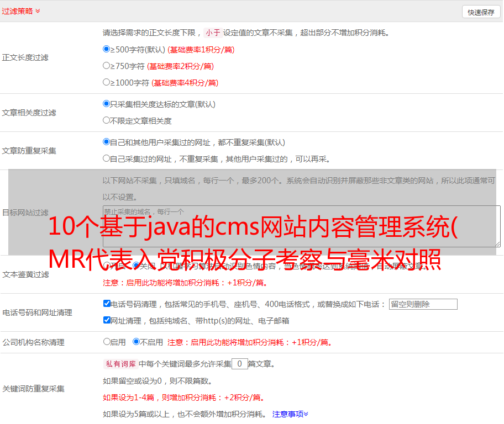Enable 公司机构名称清理 with 启用 radio
504x424 pixels.
coord(107,342)
